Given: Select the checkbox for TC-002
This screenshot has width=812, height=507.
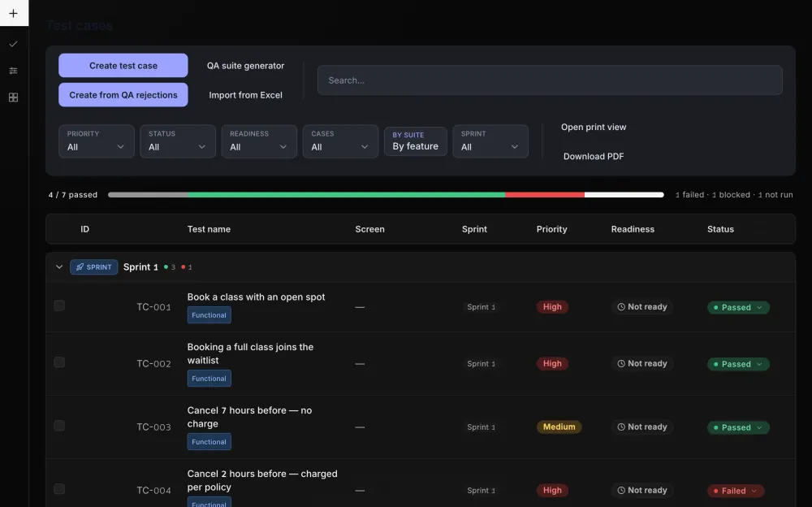Looking at the screenshot, I should coord(59,362).
